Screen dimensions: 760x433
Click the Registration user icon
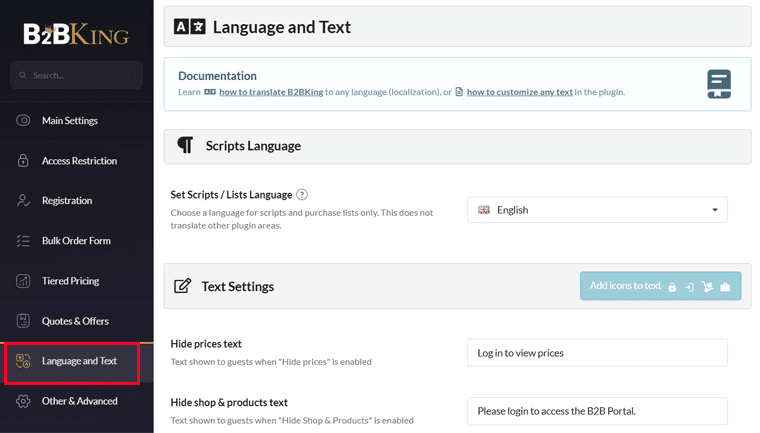(x=23, y=200)
